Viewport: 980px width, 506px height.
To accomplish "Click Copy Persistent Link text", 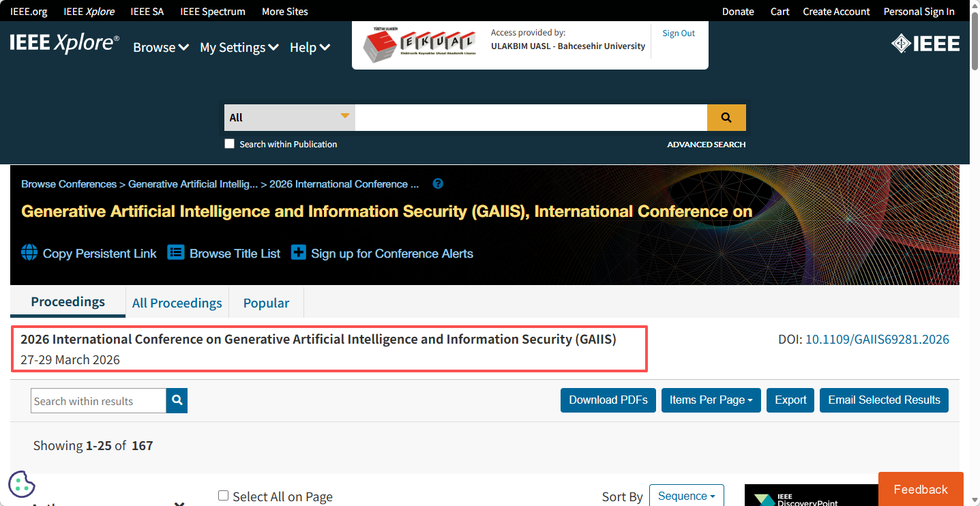I will pos(100,254).
